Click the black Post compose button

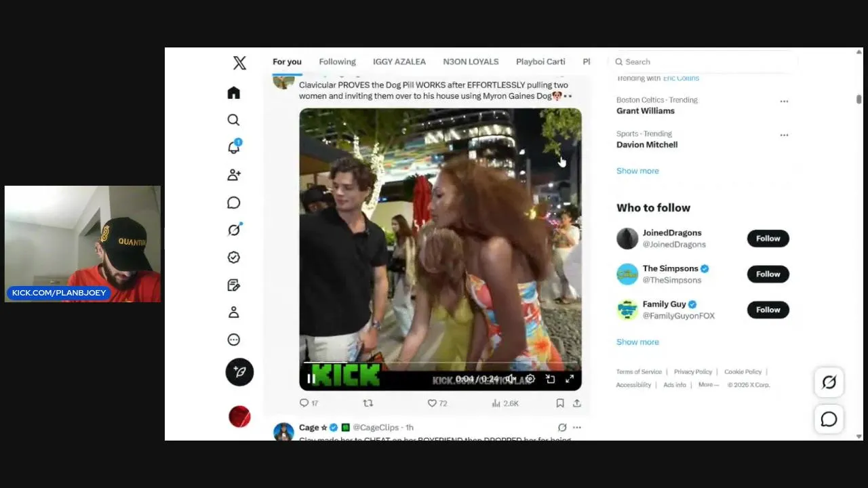click(x=239, y=372)
